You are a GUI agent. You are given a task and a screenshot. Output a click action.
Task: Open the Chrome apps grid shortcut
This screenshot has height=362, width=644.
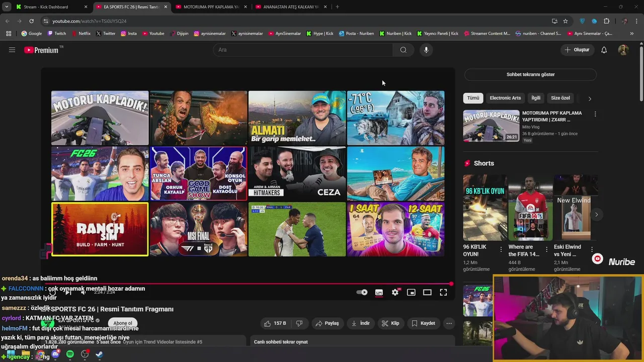9,34
